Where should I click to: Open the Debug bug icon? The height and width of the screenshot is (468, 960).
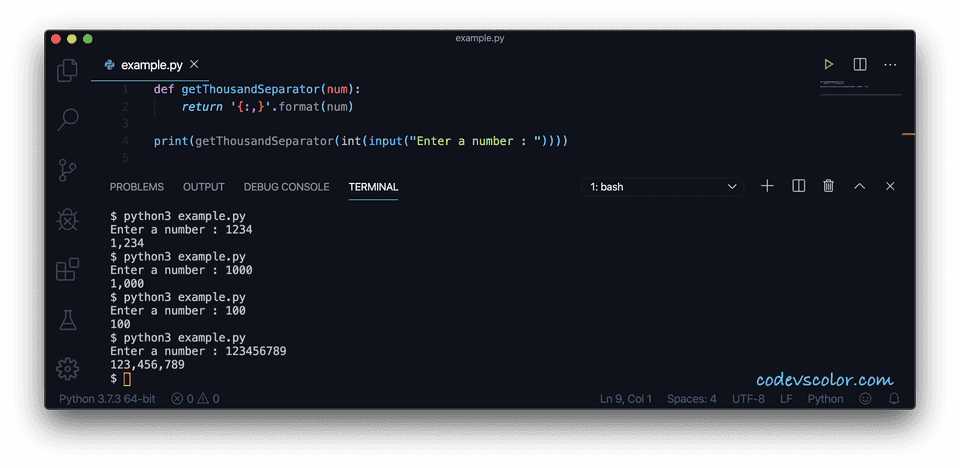point(67,219)
